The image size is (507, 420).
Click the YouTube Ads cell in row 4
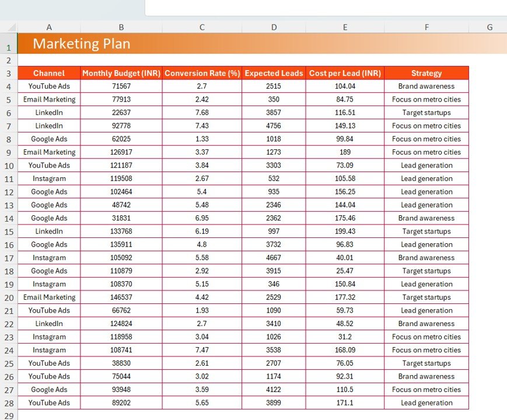49,86
